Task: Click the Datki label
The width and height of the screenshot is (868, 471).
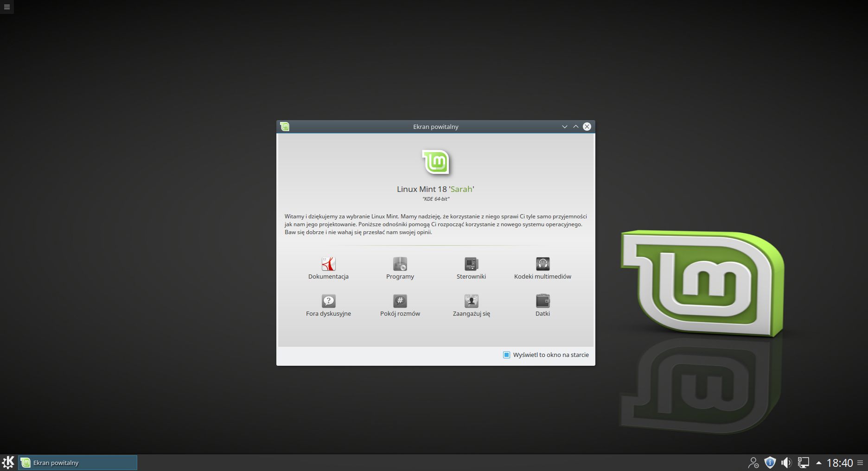Action: [x=542, y=313]
